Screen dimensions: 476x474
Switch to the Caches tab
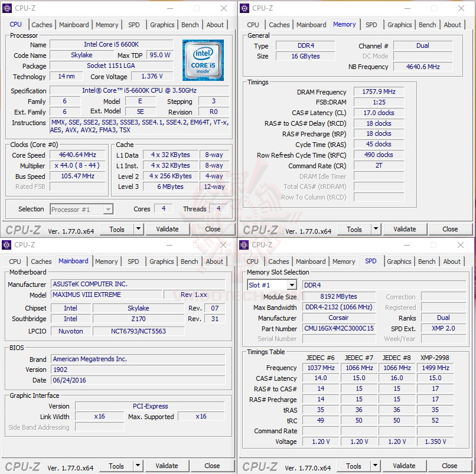tap(42, 25)
